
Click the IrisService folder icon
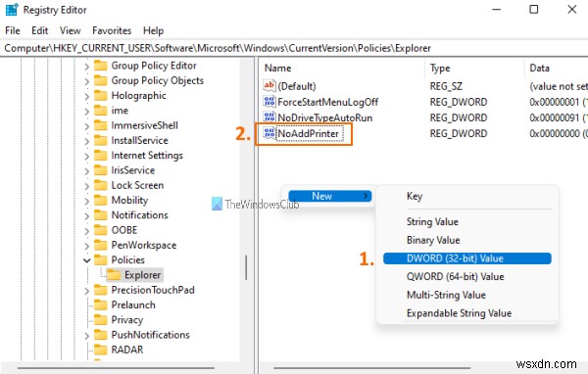(x=101, y=170)
